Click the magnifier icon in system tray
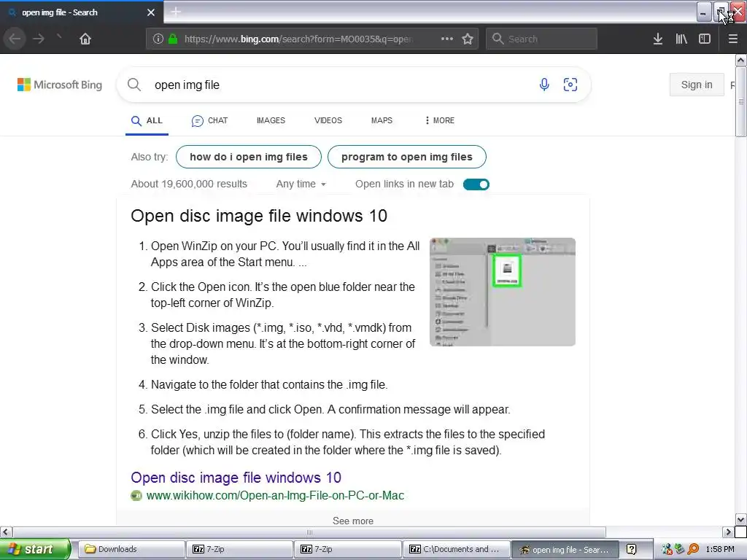 pyautogui.click(x=693, y=550)
